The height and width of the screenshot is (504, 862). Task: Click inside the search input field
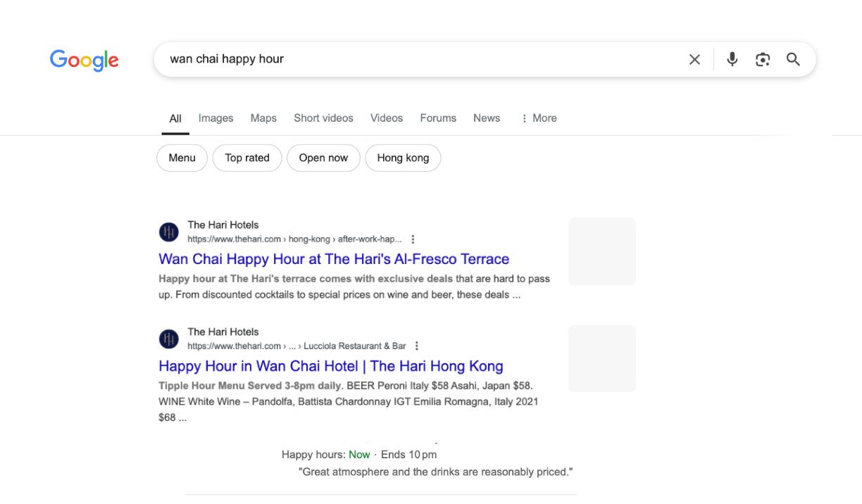coord(423,59)
